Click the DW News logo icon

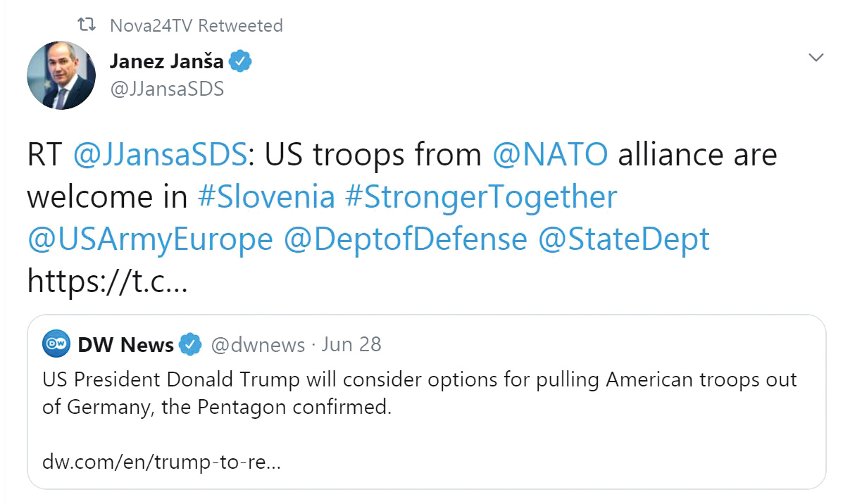(x=56, y=344)
